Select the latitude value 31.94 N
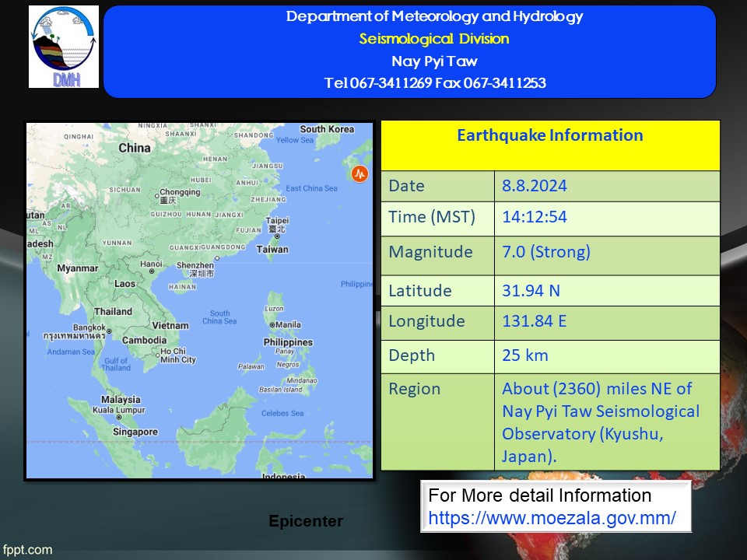 [531, 290]
